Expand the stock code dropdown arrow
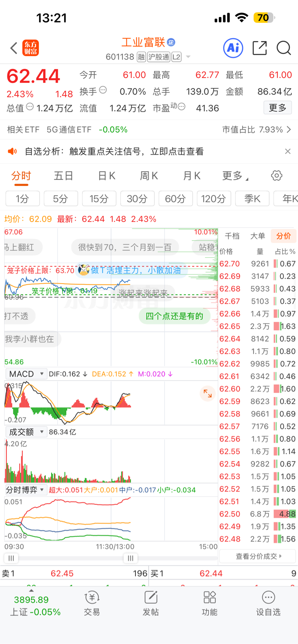This screenshot has height=644, width=298. (188, 57)
